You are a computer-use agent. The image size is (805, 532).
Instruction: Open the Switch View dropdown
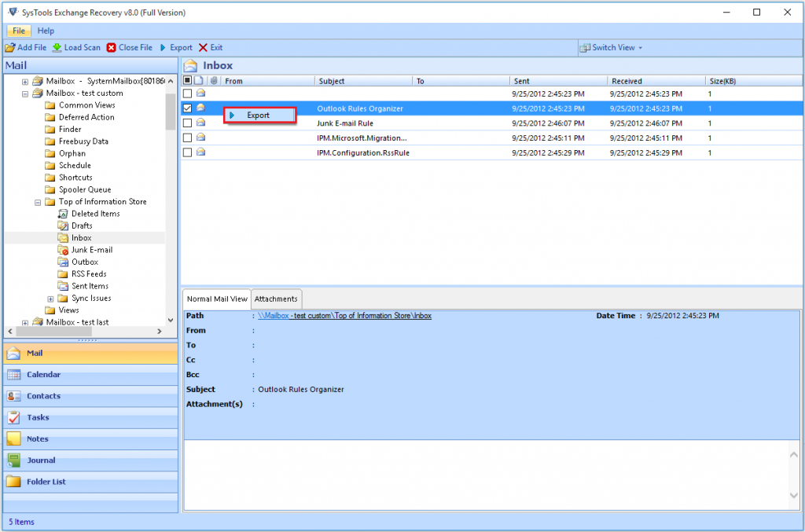[x=612, y=47]
